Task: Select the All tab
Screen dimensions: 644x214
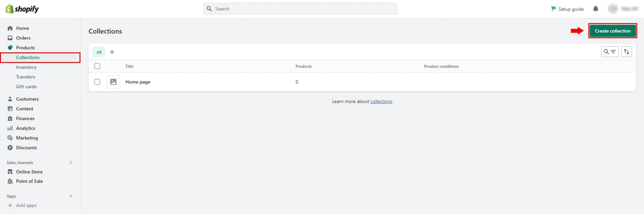Action: coord(99,52)
